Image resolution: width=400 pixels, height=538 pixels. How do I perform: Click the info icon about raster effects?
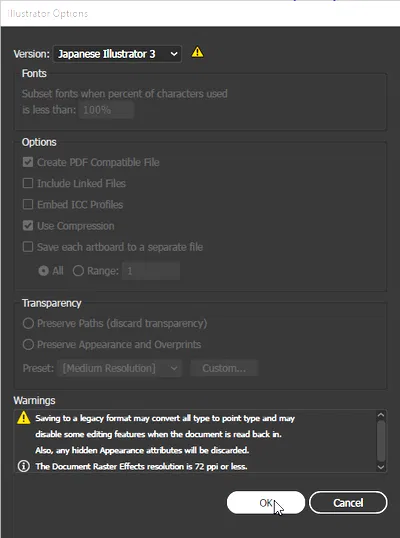[24, 466]
